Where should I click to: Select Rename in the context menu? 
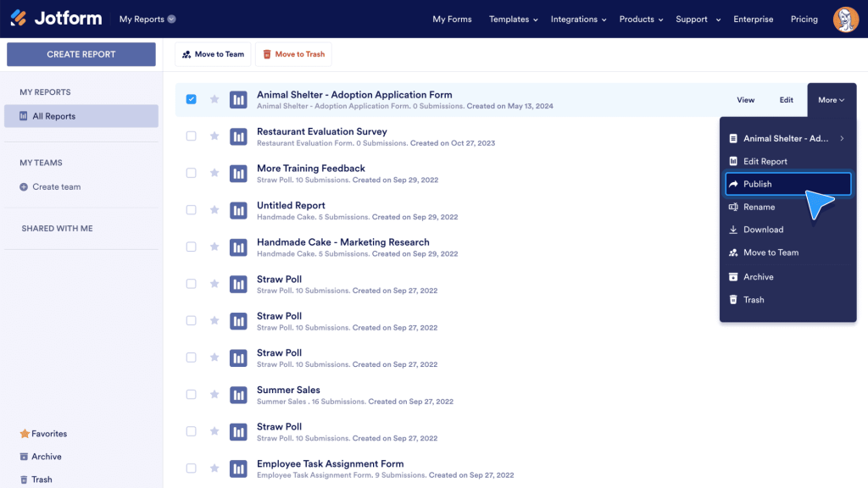click(x=759, y=207)
